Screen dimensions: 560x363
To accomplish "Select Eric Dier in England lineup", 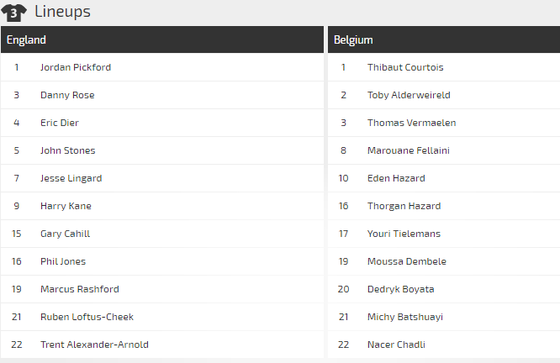I will pos(60,123).
